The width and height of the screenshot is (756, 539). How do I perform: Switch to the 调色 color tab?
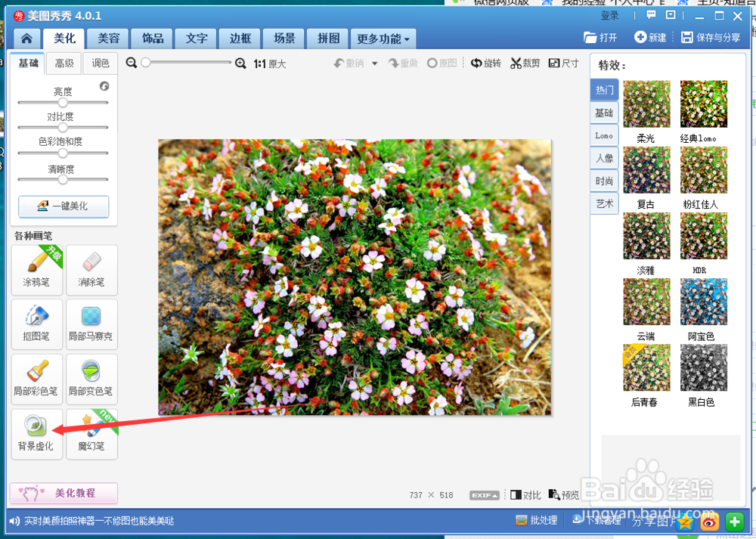[x=101, y=64]
